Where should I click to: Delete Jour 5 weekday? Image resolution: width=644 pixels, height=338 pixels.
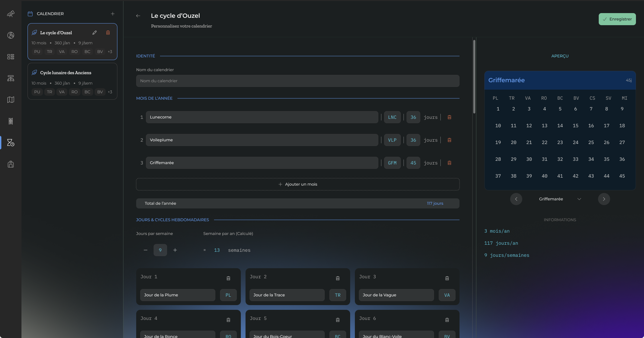338,320
